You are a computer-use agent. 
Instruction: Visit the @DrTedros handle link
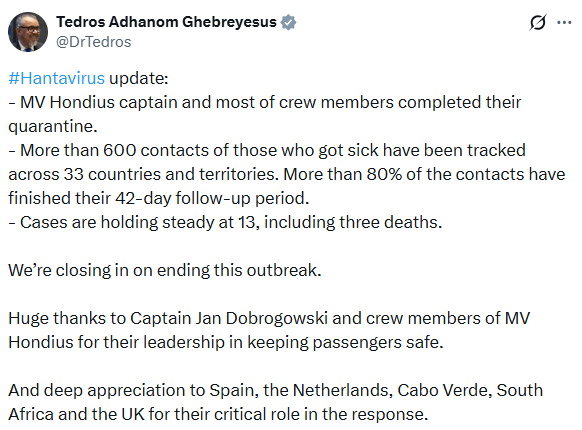(94, 42)
